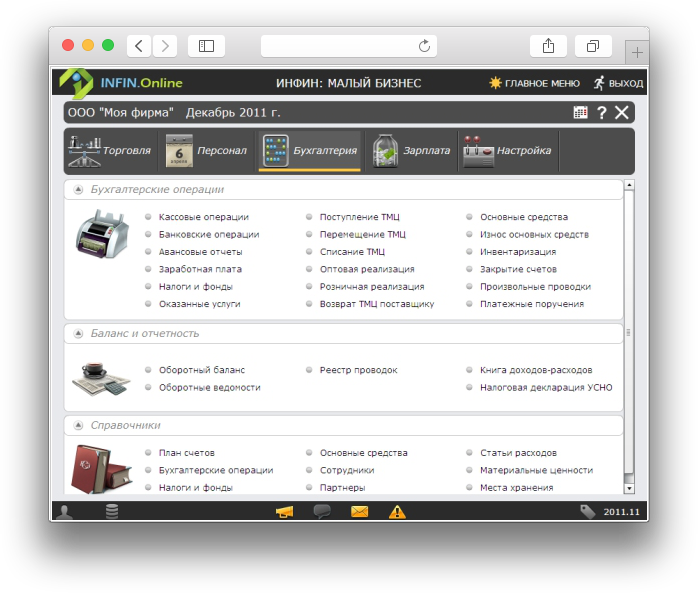This screenshot has width=698, height=593.
Task: Open the user profile icon in status bar
Action: pos(65,512)
